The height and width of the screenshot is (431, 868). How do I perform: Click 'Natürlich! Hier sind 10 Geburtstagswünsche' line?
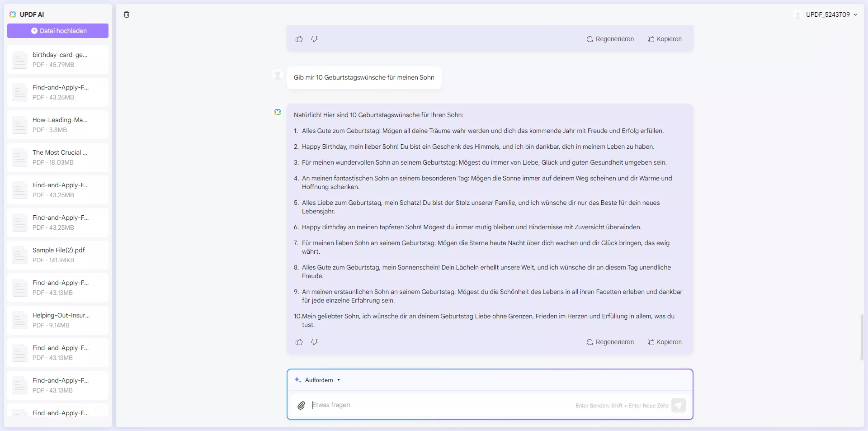click(378, 115)
